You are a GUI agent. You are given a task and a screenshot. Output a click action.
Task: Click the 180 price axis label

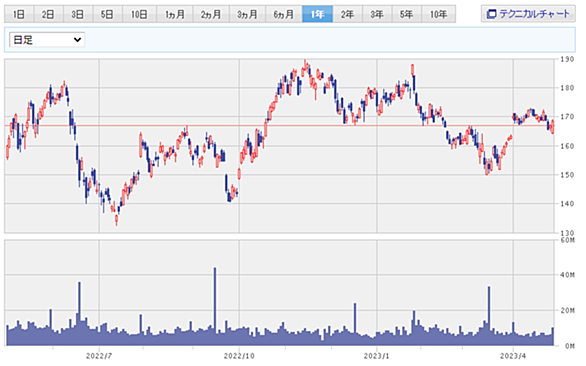click(567, 88)
